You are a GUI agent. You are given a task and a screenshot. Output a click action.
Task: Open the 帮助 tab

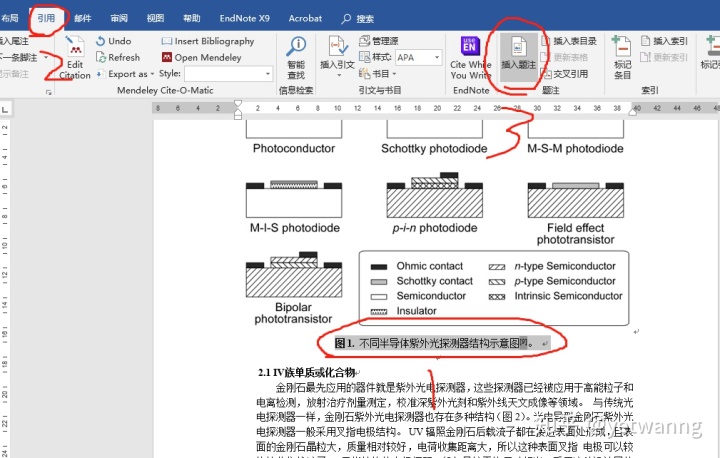[191, 18]
